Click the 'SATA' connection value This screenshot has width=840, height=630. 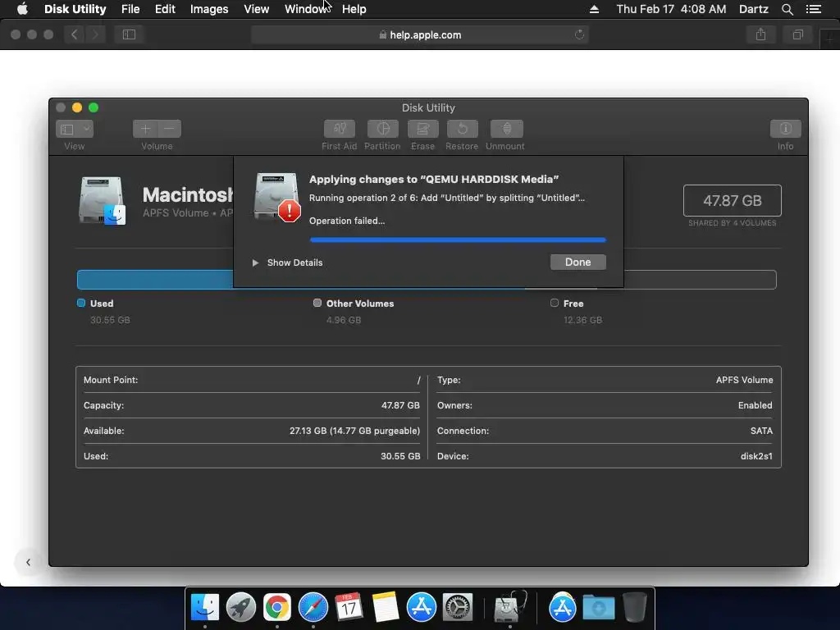761,431
